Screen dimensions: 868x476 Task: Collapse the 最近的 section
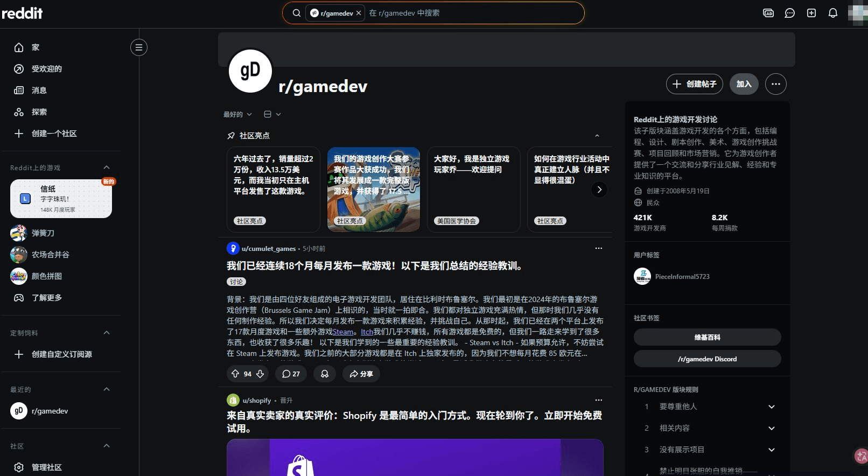pos(107,389)
